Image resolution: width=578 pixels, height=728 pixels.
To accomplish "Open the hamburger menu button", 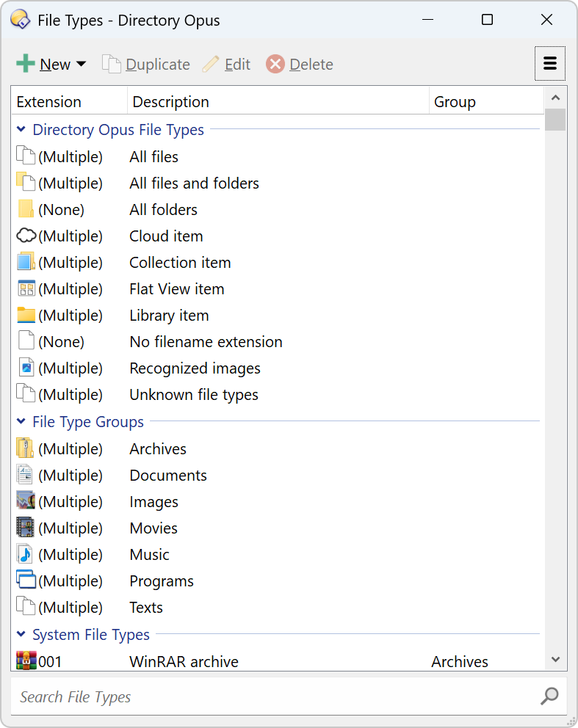I will [549, 65].
